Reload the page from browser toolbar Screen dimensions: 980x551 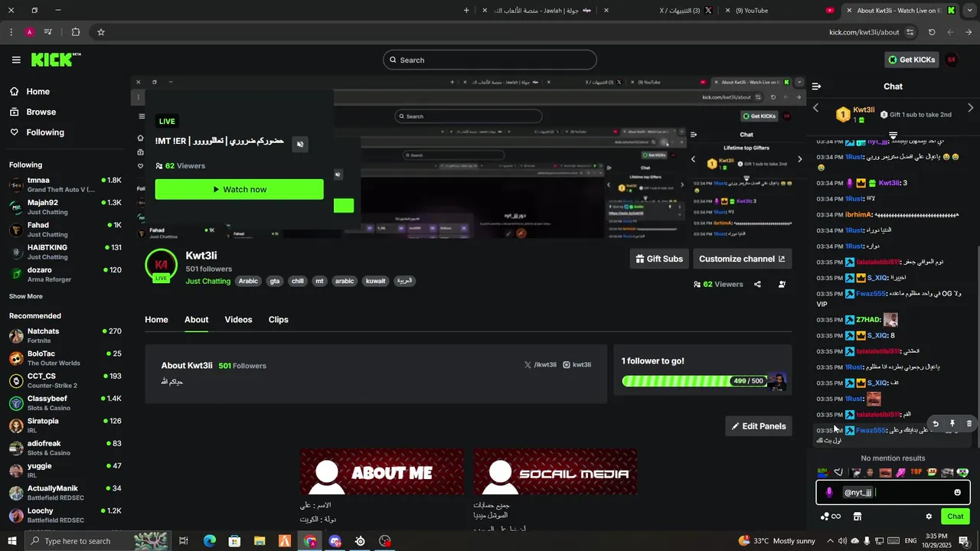point(932,32)
